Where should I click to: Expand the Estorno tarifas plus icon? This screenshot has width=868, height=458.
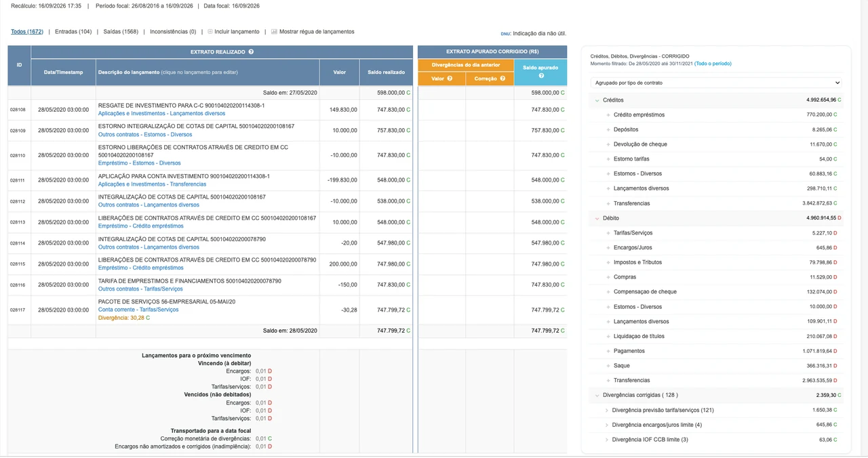tap(608, 159)
